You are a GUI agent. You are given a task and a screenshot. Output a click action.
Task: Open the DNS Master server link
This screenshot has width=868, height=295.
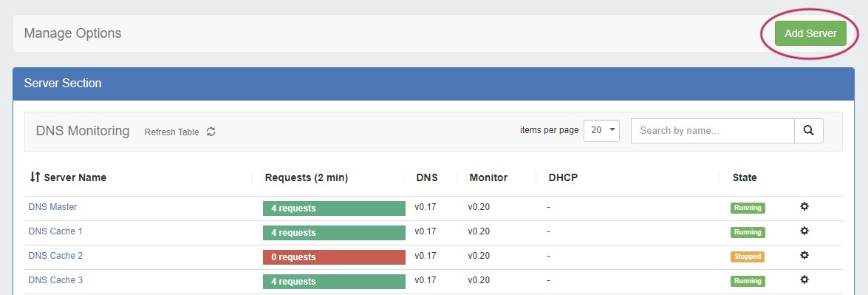pyautogui.click(x=52, y=207)
